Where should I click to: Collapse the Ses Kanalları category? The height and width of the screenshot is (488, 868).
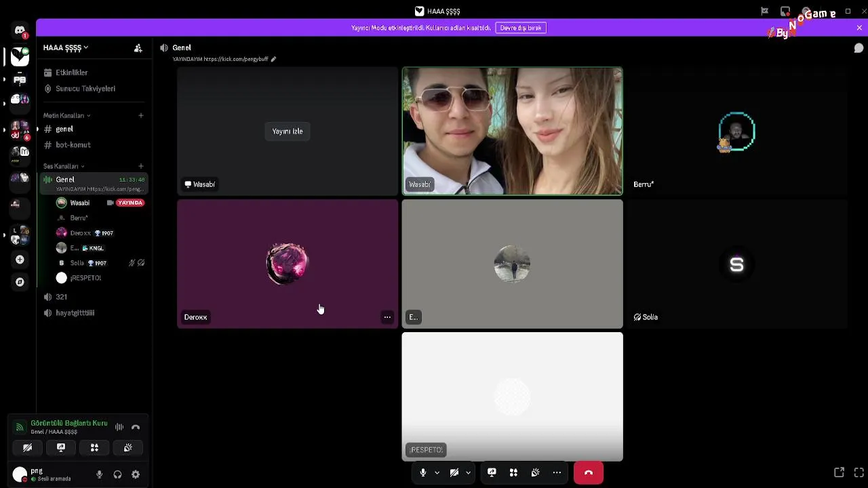[64, 167]
